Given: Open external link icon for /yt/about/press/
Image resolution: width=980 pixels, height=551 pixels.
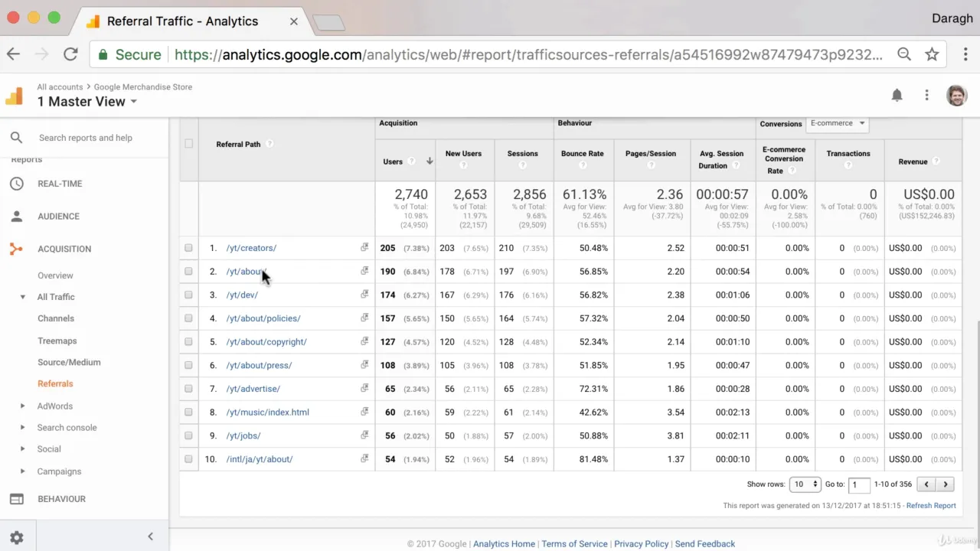Looking at the screenshot, I should point(364,364).
